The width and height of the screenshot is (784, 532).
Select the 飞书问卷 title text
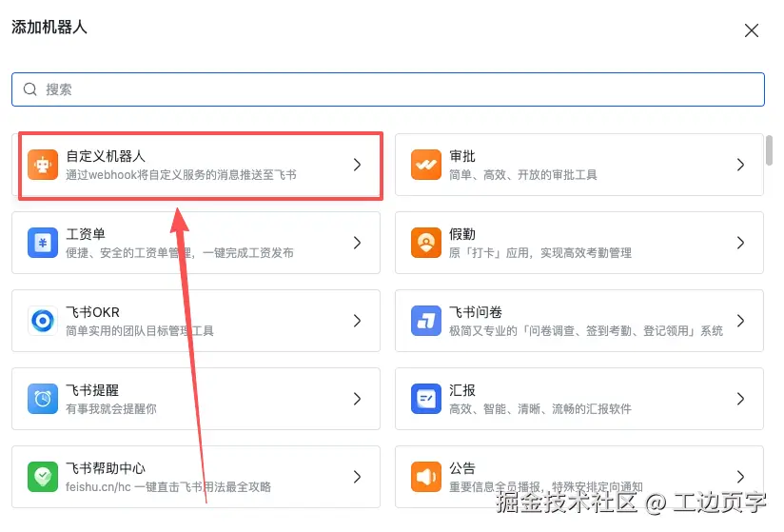click(476, 312)
